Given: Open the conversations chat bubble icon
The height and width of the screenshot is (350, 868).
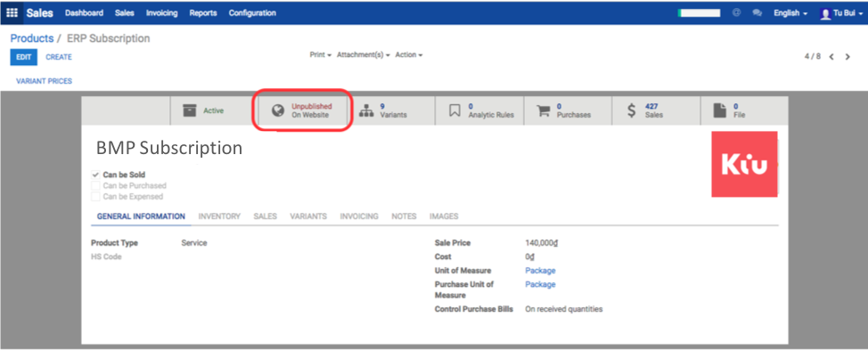Looking at the screenshot, I should click(757, 12).
